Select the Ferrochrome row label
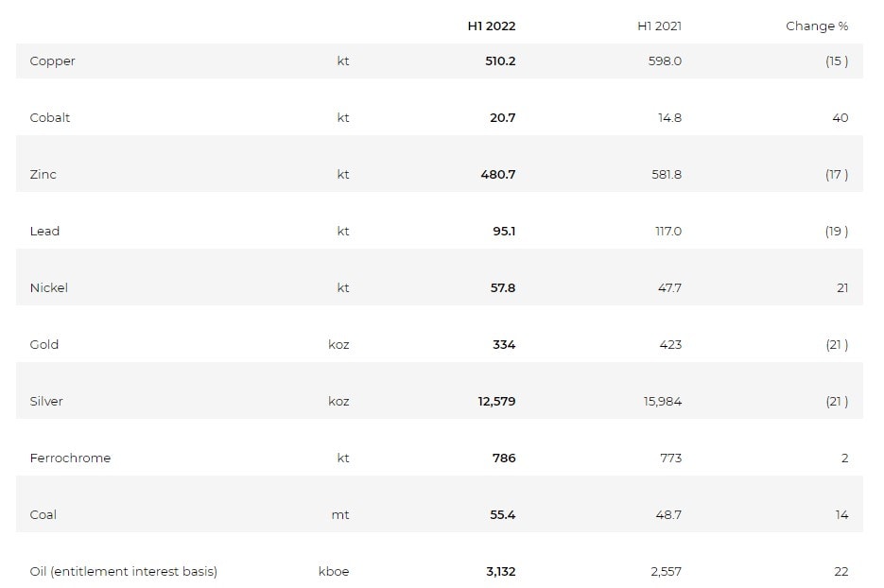The width and height of the screenshot is (884, 588). pyautogui.click(x=70, y=458)
